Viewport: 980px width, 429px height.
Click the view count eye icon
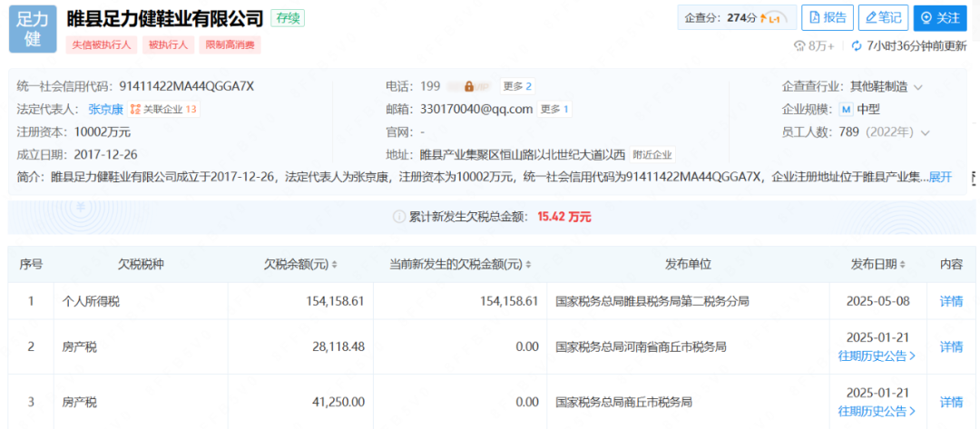pos(799,45)
